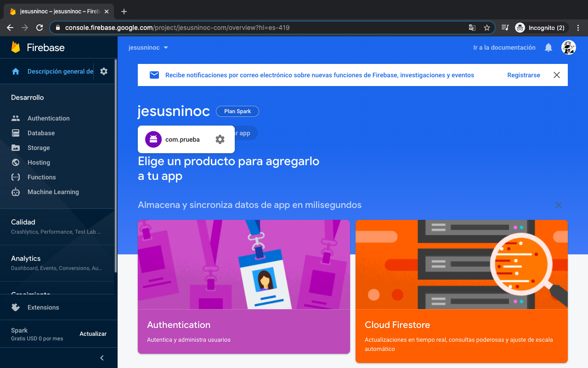Open com.prueba app settings gear
Screen dimensions: 588x368
pos(220,139)
